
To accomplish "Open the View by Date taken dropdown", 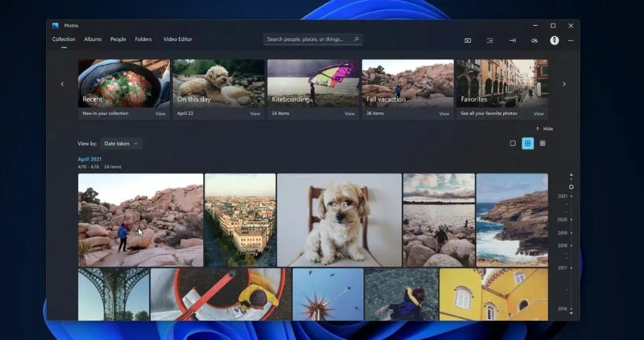I will [121, 143].
